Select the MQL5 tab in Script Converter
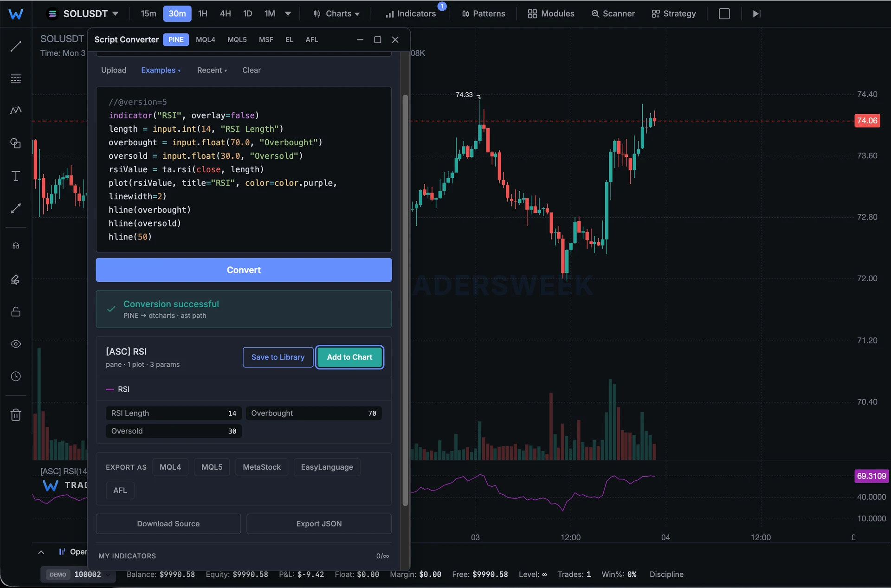Image resolution: width=891 pixels, height=588 pixels. pyautogui.click(x=237, y=40)
